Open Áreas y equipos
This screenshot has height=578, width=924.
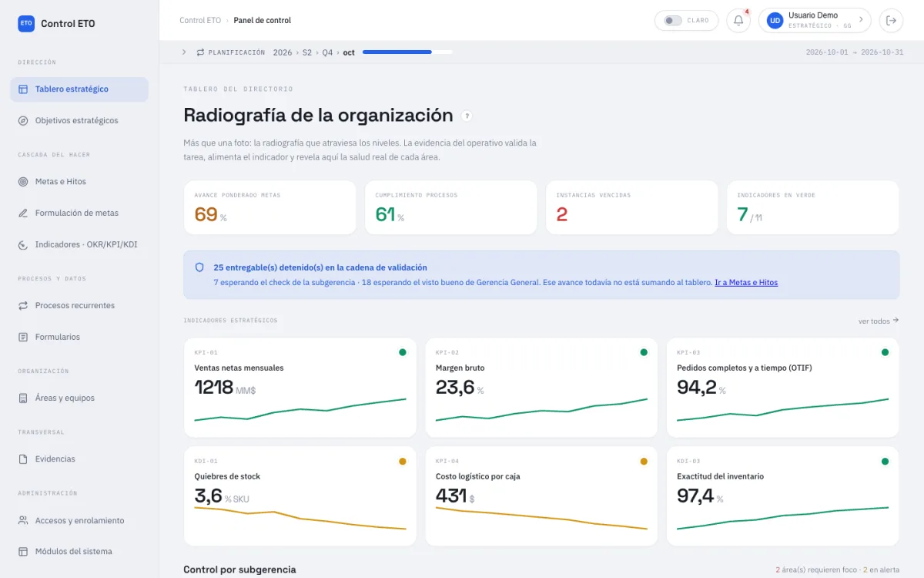pyautogui.click(x=79, y=398)
